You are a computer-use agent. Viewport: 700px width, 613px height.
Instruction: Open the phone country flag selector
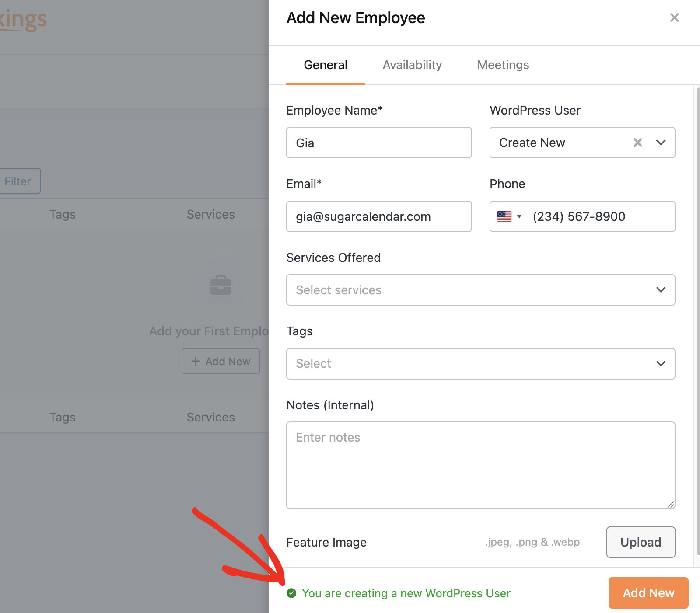tap(509, 216)
